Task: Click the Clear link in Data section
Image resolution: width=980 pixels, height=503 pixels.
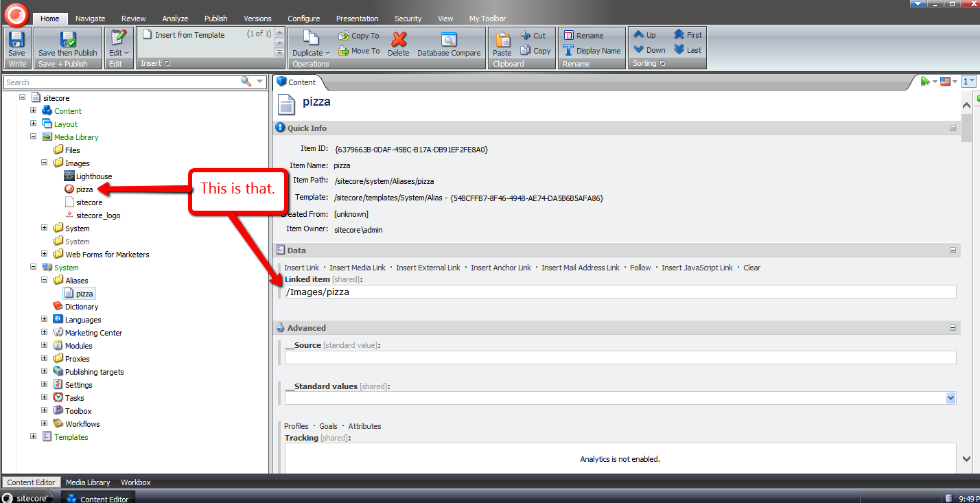Action: pos(751,268)
